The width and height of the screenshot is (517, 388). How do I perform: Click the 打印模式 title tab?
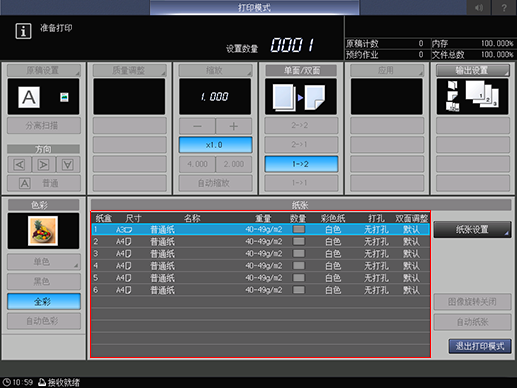[x=254, y=7]
